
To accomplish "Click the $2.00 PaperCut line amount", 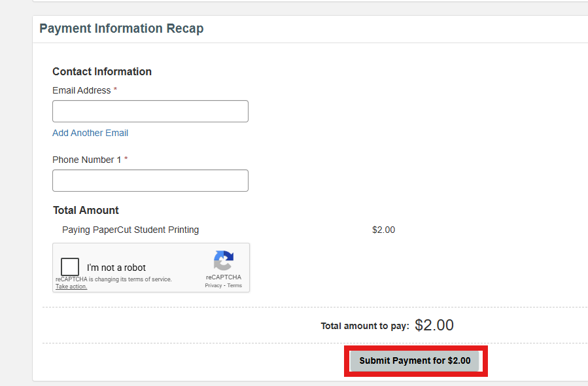I will coord(384,230).
